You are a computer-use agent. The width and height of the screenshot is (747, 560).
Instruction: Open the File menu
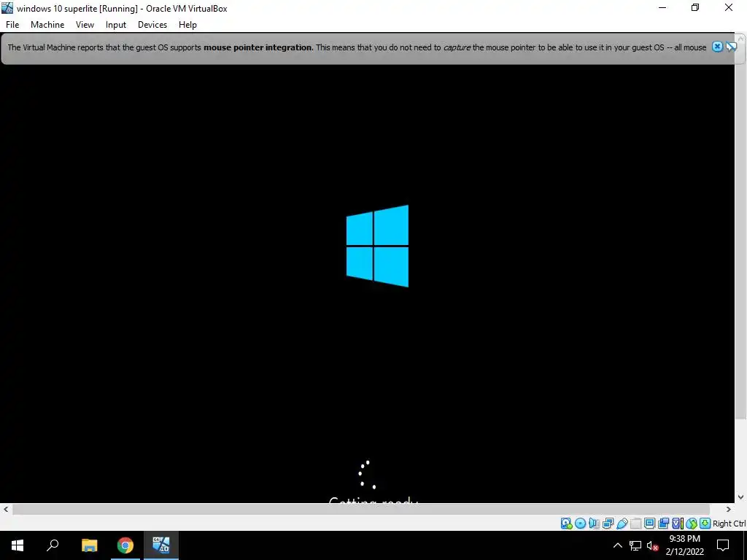click(x=12, y=25)
